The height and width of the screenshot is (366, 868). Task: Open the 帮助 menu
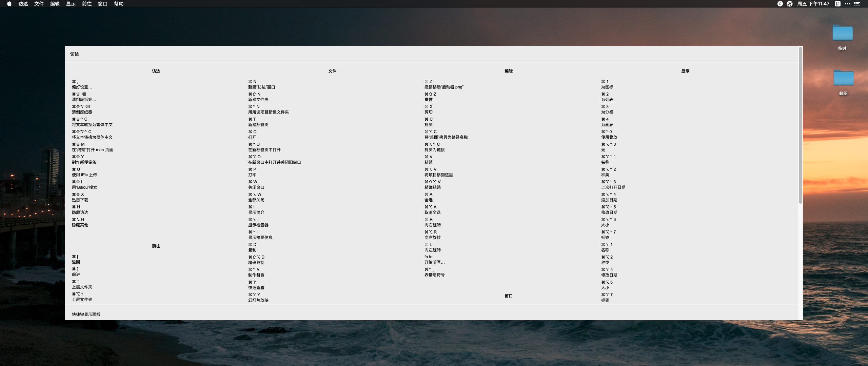(119, 4)
